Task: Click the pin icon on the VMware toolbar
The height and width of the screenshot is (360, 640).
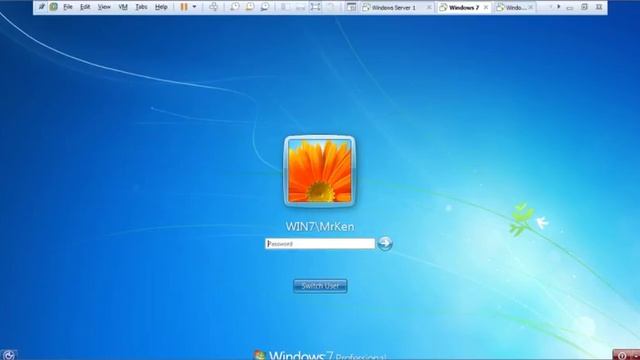Action: coord(41,7)
